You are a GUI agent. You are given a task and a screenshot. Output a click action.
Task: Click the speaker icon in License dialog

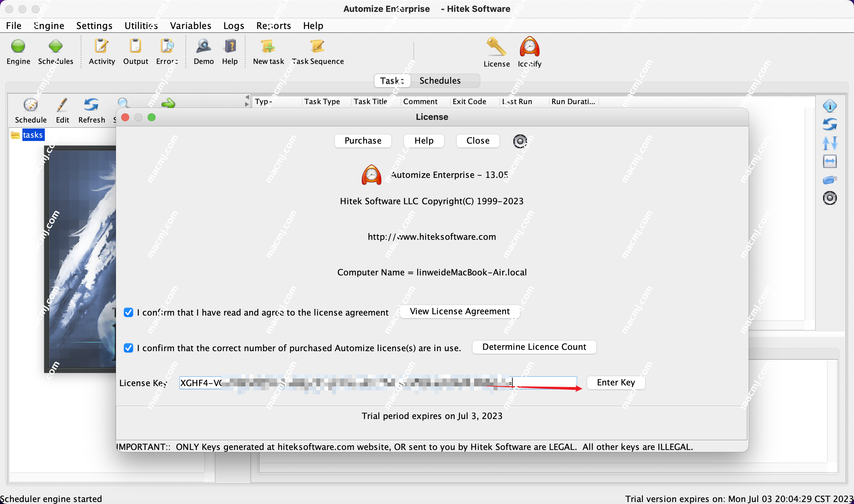pos(520,141)
